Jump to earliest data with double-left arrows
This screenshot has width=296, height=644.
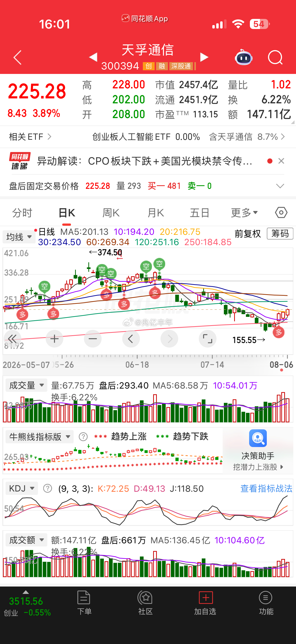12,339
